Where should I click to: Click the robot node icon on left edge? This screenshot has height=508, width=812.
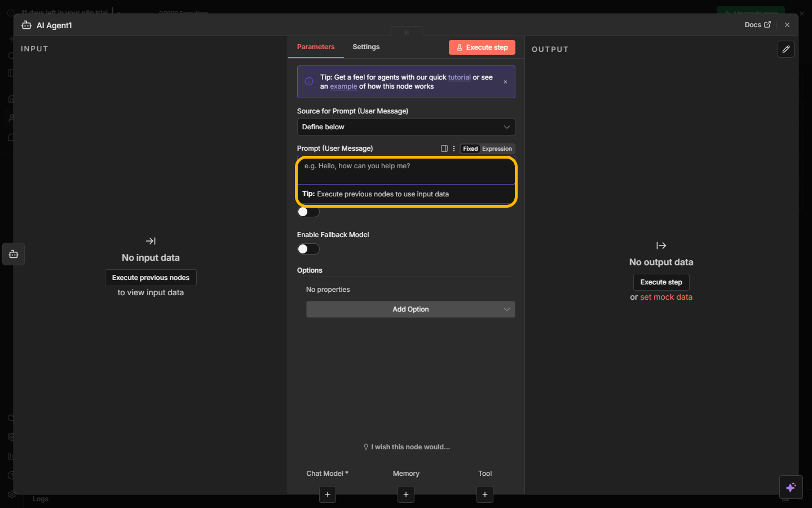click(14, 254)
